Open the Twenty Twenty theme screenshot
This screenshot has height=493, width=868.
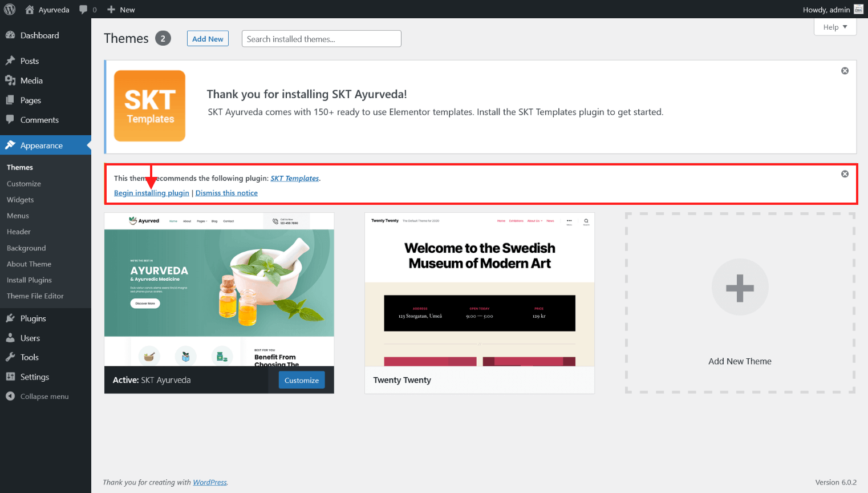click(480, 290)
